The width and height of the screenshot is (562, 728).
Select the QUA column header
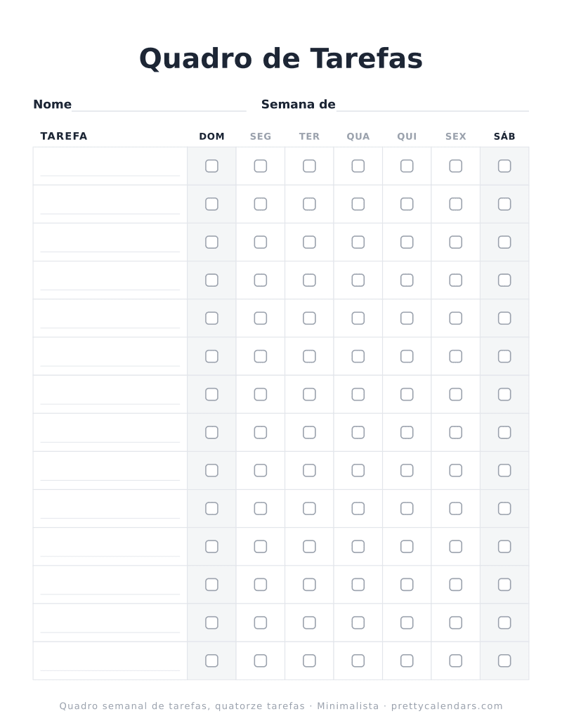pos(358,136)
